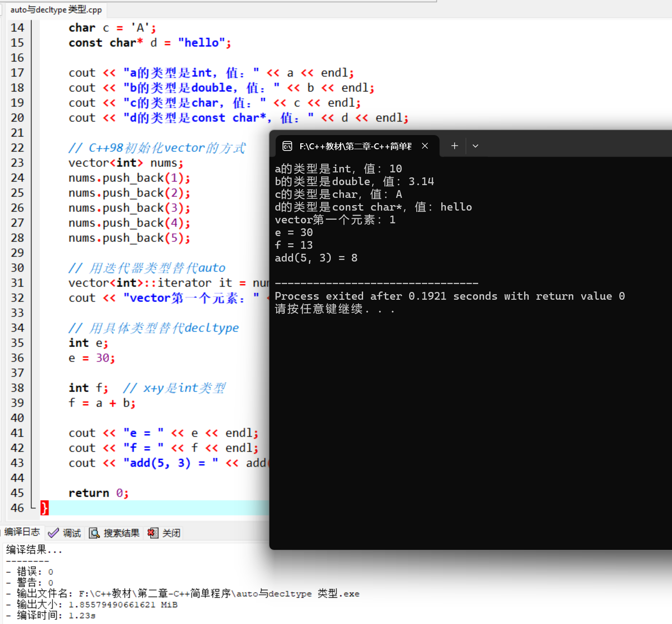This screenshot has width=672, height=624.
Task: Click the terminal tab console icon
Action: [287, 146]
